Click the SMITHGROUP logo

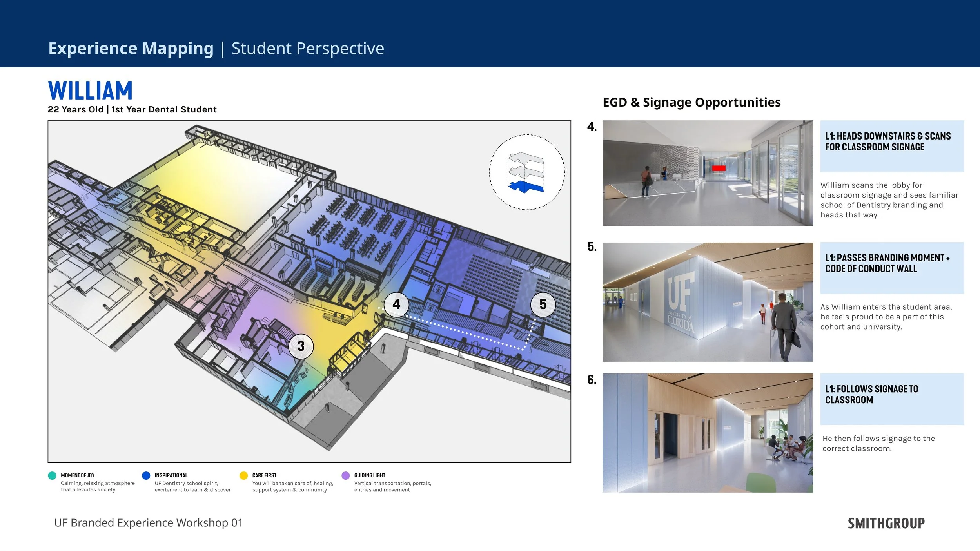point(886,524)
